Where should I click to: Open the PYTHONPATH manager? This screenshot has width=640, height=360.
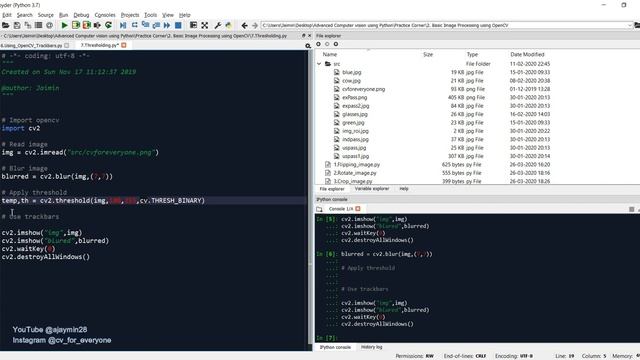pos(229,25)
